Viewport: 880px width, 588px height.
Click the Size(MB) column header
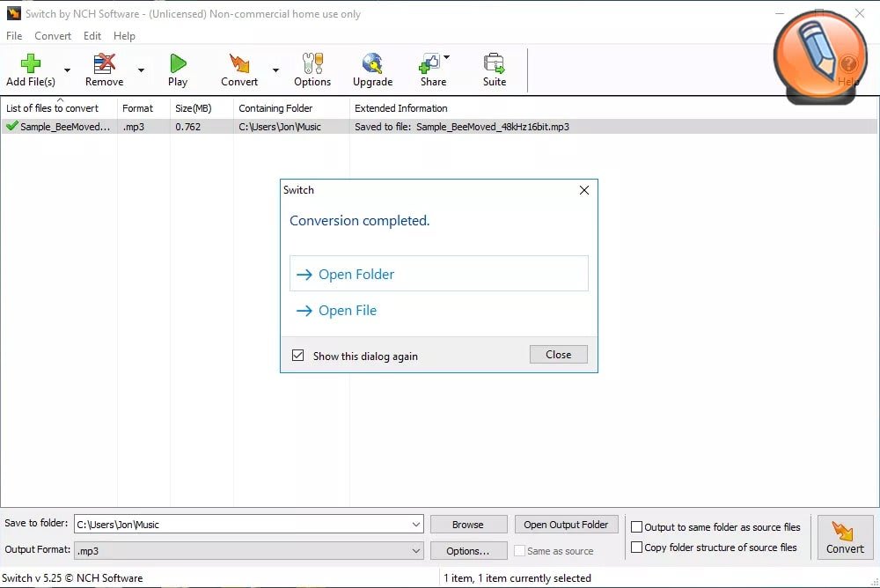click(x=202, y=107)
